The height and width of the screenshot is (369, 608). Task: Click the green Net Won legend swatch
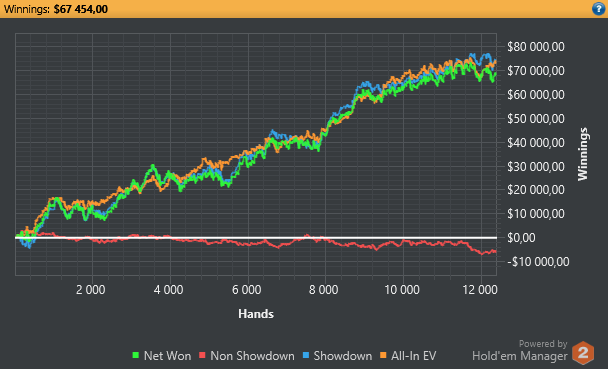[x=136, y=355]
